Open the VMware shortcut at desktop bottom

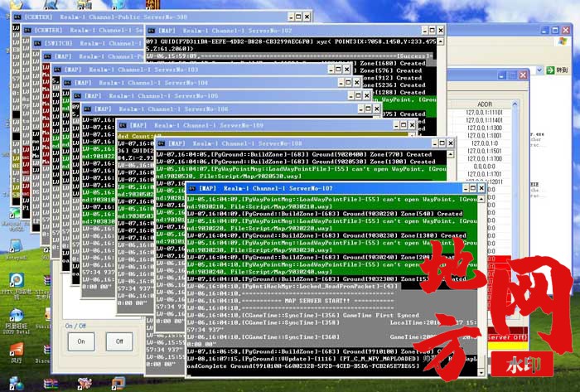click(118, 384)
